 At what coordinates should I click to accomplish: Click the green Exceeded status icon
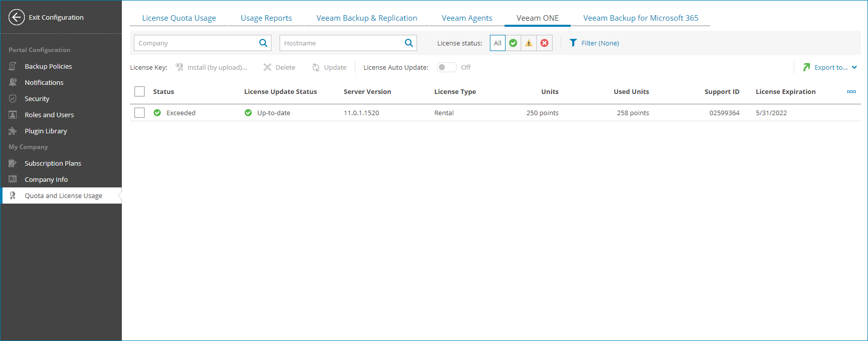157,113
